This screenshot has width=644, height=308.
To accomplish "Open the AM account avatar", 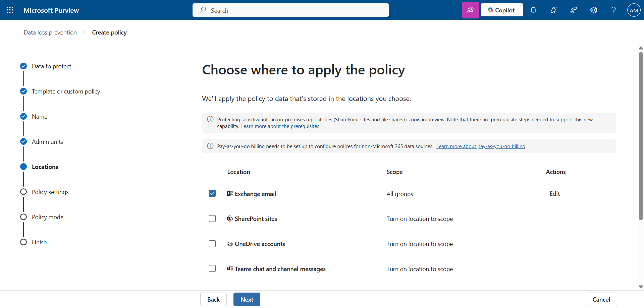I will point(634,10).
